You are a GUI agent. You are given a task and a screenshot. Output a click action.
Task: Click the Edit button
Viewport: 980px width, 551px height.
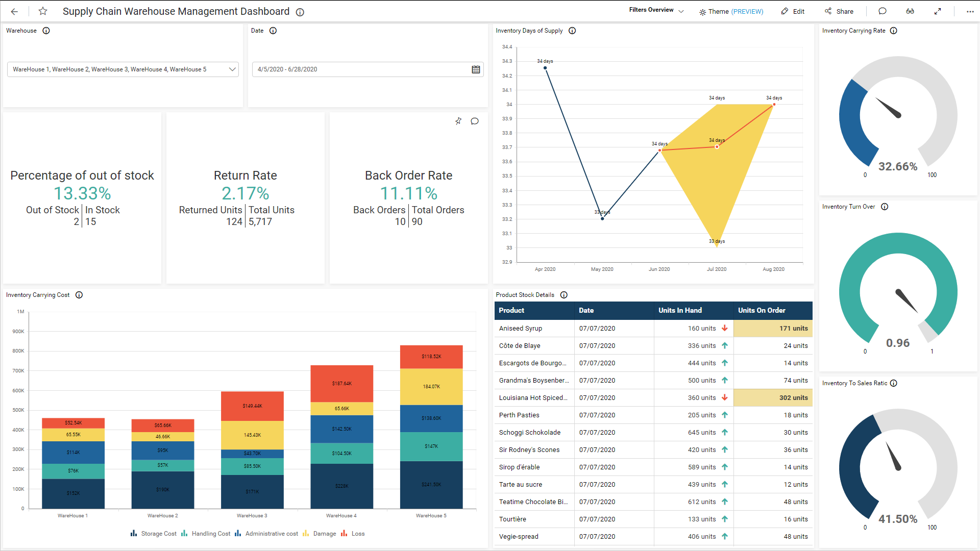click(793, 11)
